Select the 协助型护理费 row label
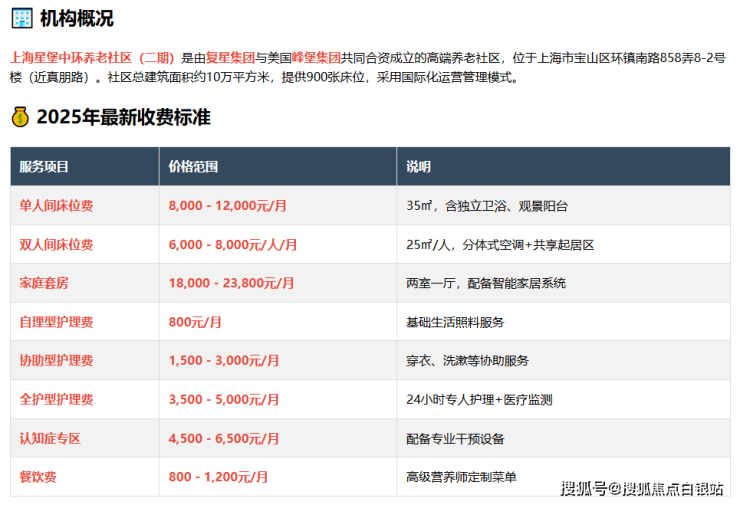 57,360
